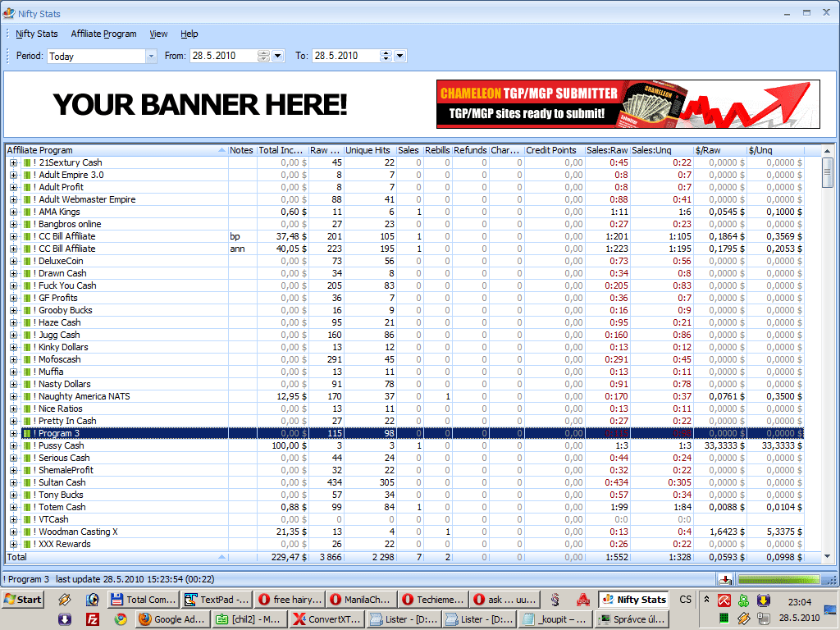840x630 pixels.
Task: Sort by Unique Hits column header
Action: [370, 151]
